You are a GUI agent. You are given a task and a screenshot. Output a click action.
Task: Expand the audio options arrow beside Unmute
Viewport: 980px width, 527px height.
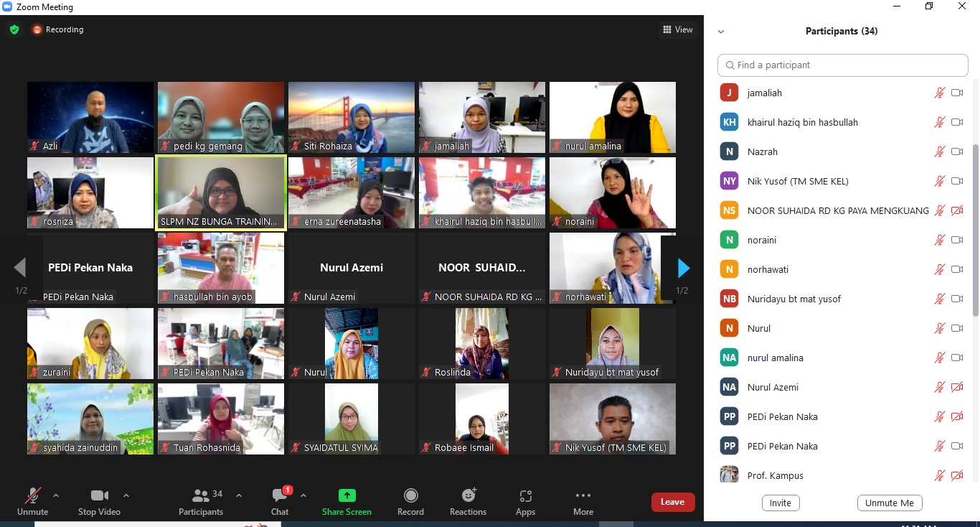[56, 495]
